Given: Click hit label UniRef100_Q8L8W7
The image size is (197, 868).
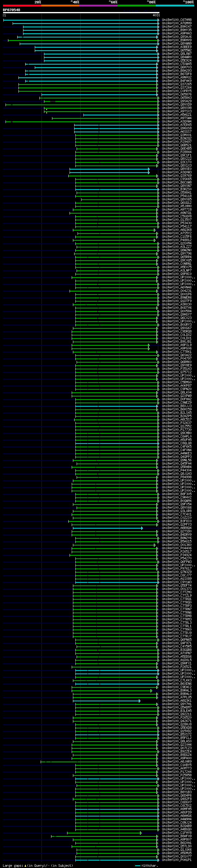Looking at the screenshot, I should [x=177, y=54].
